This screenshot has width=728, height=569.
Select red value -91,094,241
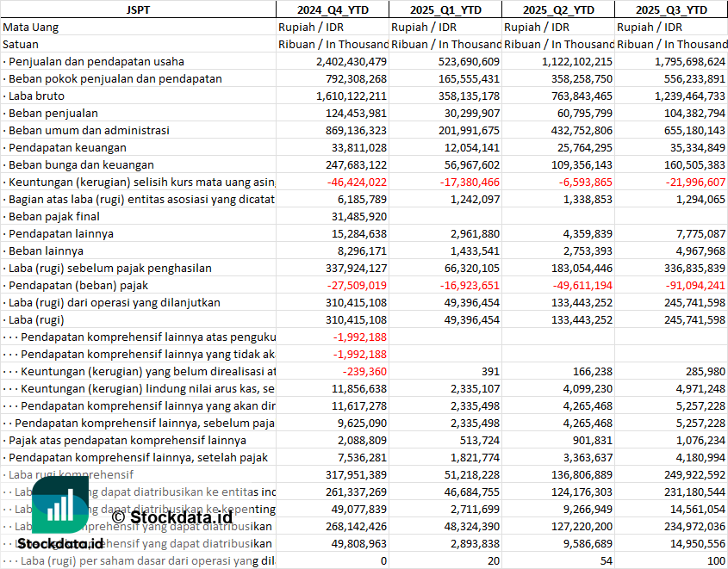pyautogui.click(x=695, y=285)
